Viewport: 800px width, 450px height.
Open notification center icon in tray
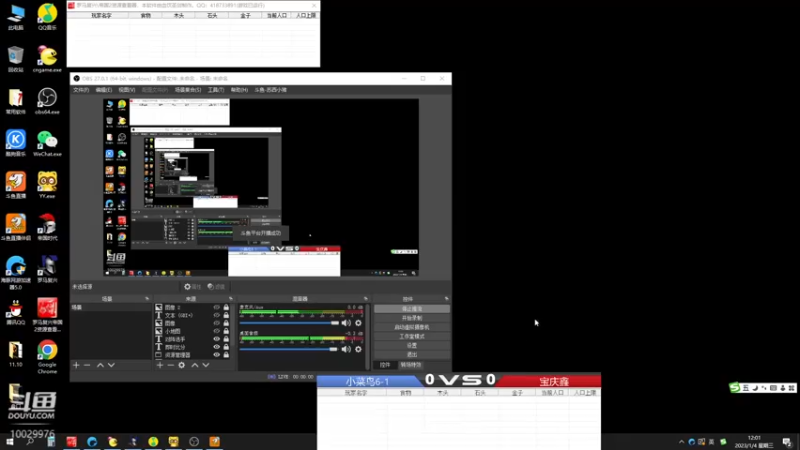coord(787,442)
